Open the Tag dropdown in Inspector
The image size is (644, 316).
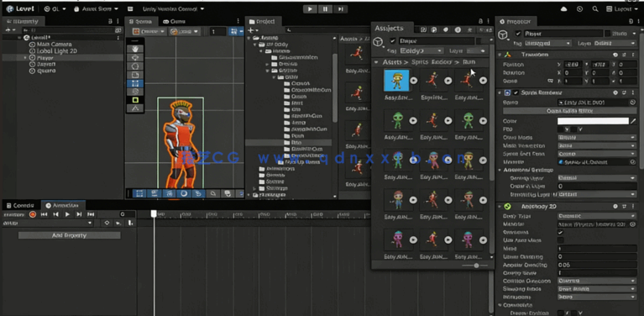tap(547, 43)
